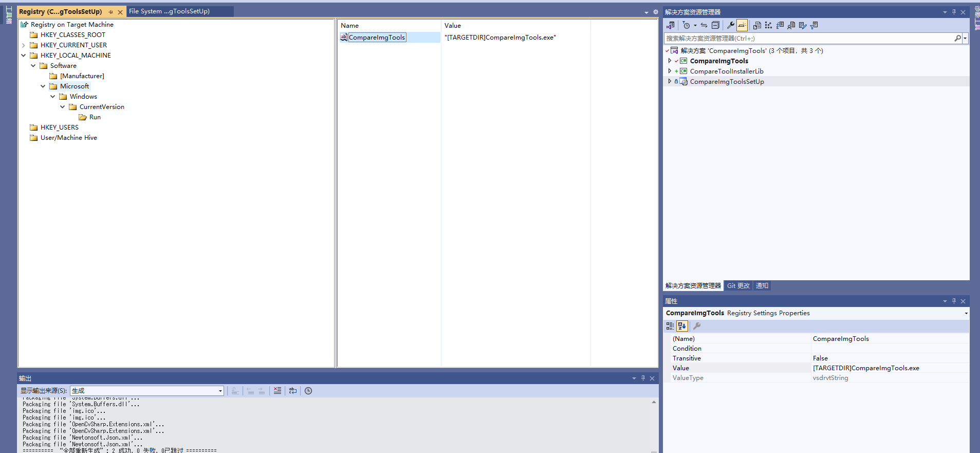Collapse all items in Solution Explorer
Image resolution: width=980 pixels, height=453 pixels.
point(715,25)
